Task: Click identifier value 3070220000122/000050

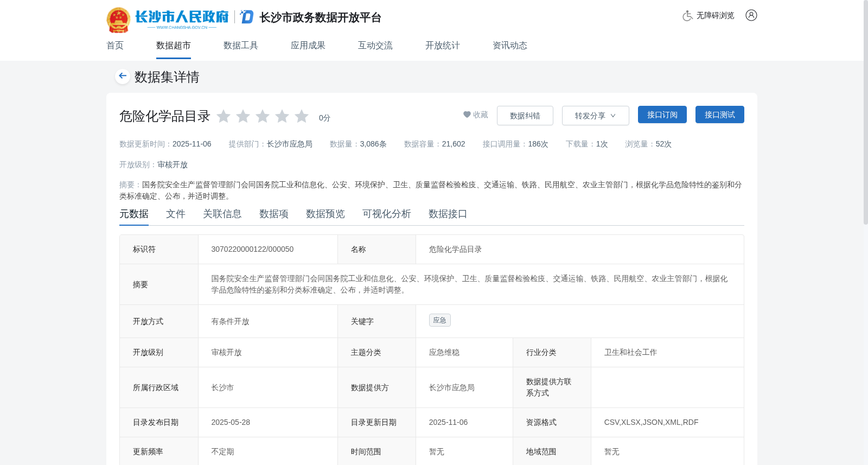Action: (252, 249)
